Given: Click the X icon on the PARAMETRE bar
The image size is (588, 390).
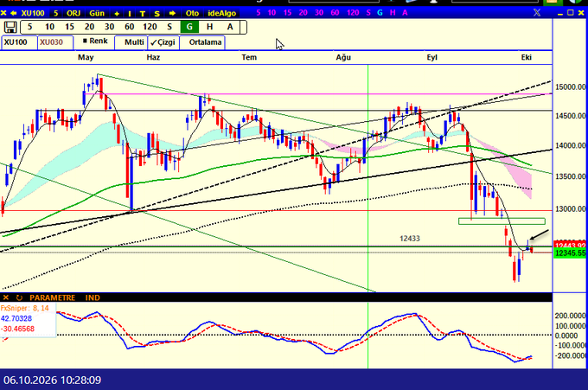Looking at the screenshot, I should pos(6,297).
